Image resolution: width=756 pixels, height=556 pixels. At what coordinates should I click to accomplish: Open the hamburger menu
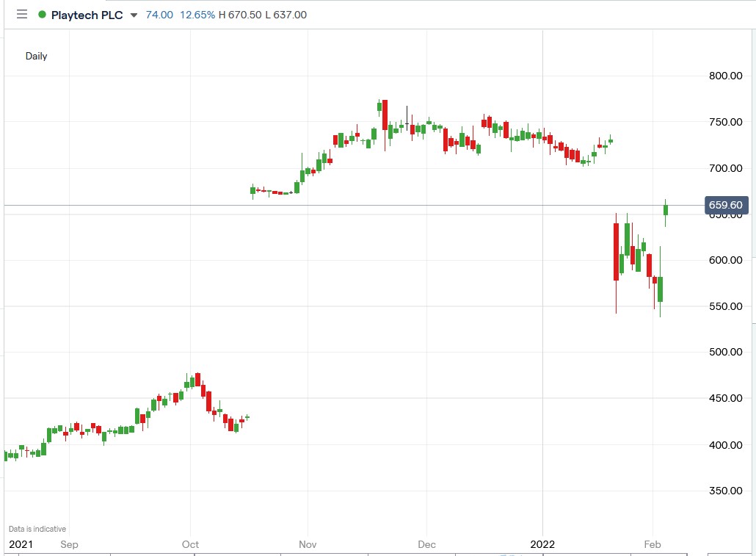(x=22, y=15)
